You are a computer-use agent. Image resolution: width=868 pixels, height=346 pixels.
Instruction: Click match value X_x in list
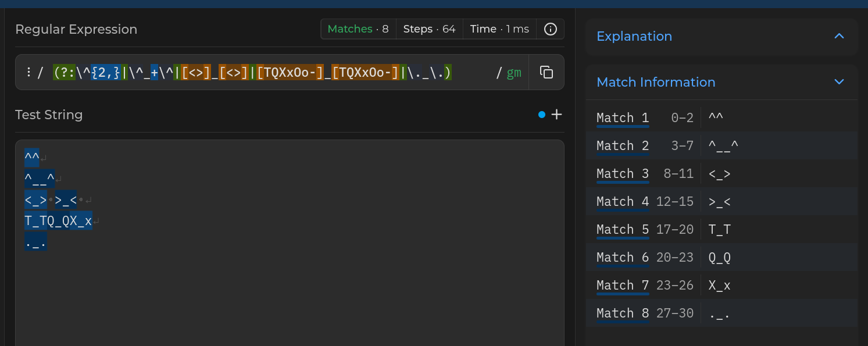719,286
